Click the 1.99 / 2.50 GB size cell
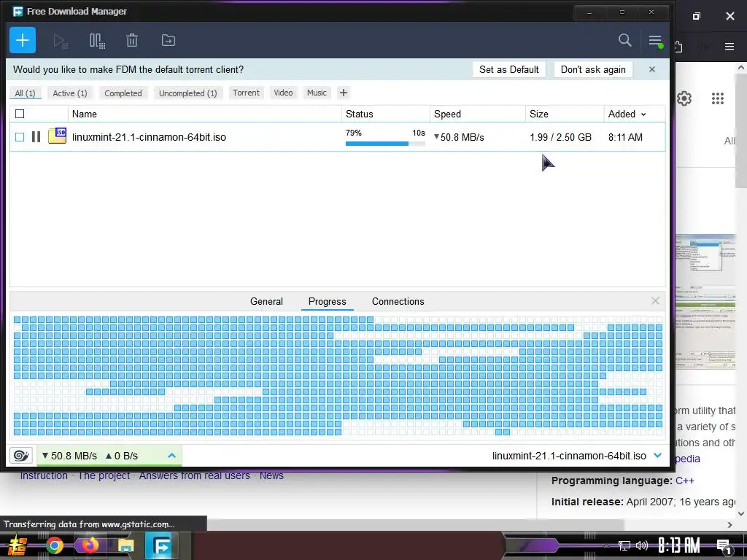The image size is (747, 560). (x=560, y=137)
